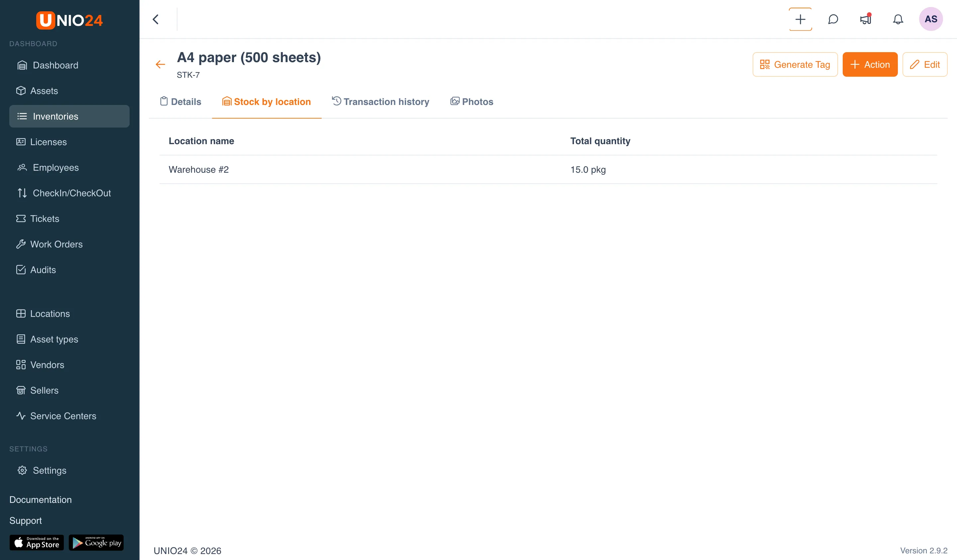Open the Transaction history tab
The height and width of the screenshot is (560, 957).
pos(380,102)
